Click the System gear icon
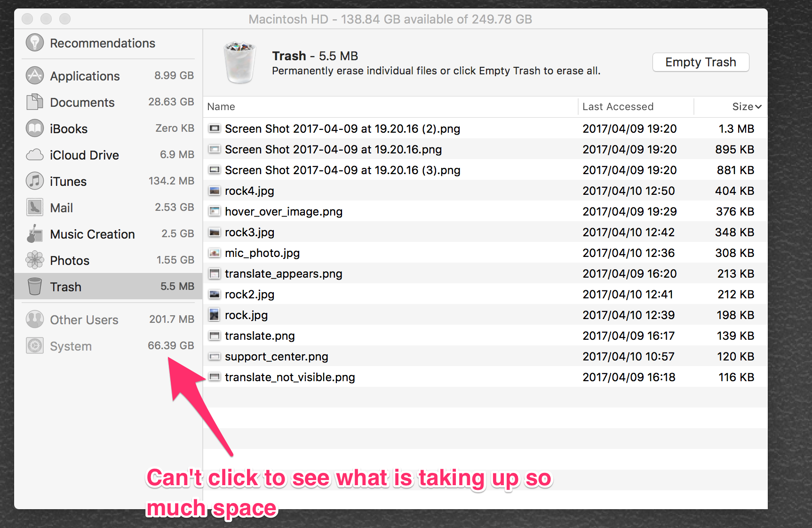Screen dimensions: 812x528 [x=35, y=345]
